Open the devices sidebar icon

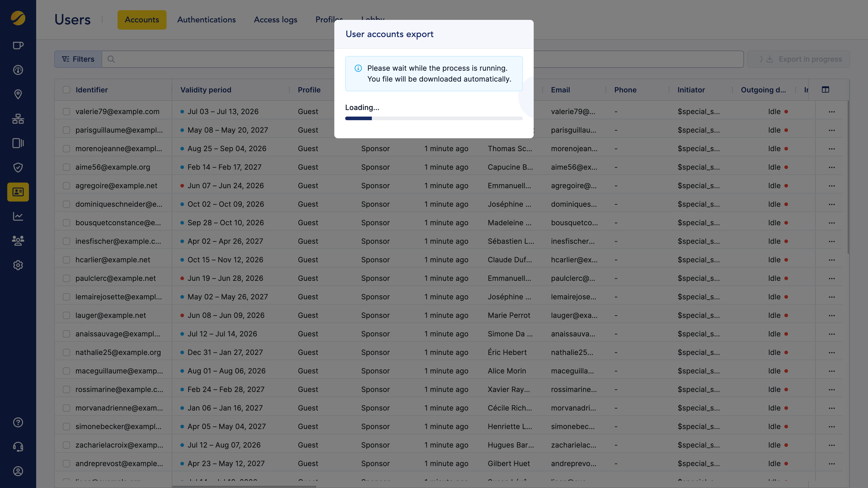pos(18,143)
